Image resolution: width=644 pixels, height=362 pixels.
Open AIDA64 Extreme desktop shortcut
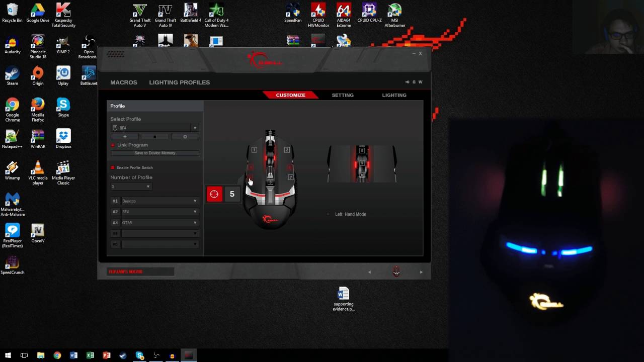[x=344, y=16]
